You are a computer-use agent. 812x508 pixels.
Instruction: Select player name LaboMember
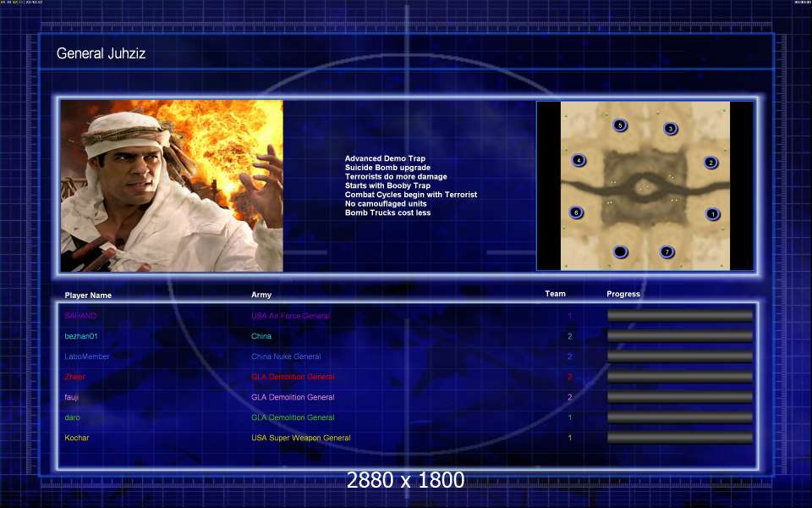coord(87,356)
